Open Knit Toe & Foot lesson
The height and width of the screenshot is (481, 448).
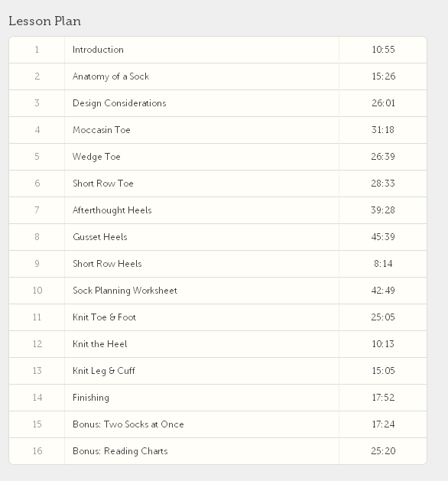(218, 317)
